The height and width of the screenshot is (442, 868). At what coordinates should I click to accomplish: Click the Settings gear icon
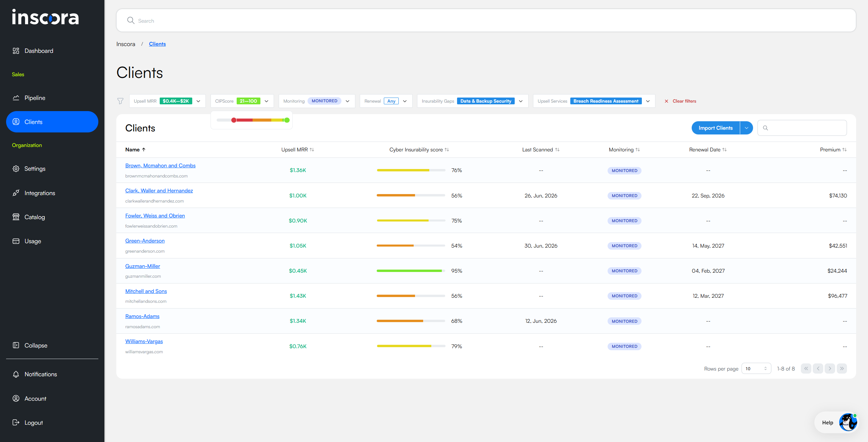coord(16,169)
